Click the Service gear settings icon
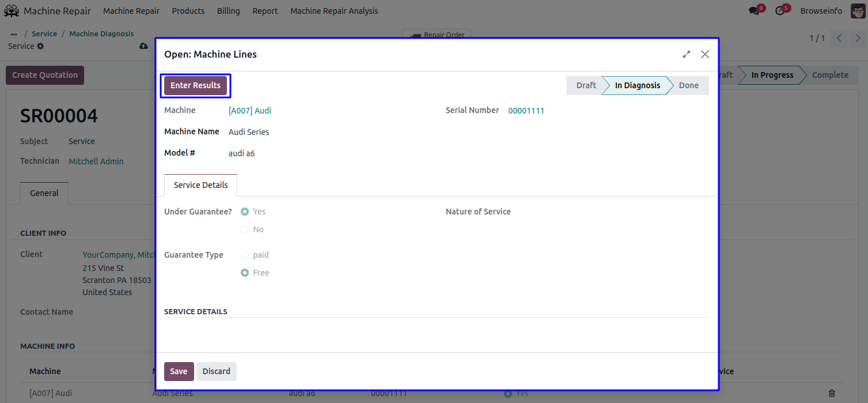This screenshot has height=403, width=868. point(40,46)
